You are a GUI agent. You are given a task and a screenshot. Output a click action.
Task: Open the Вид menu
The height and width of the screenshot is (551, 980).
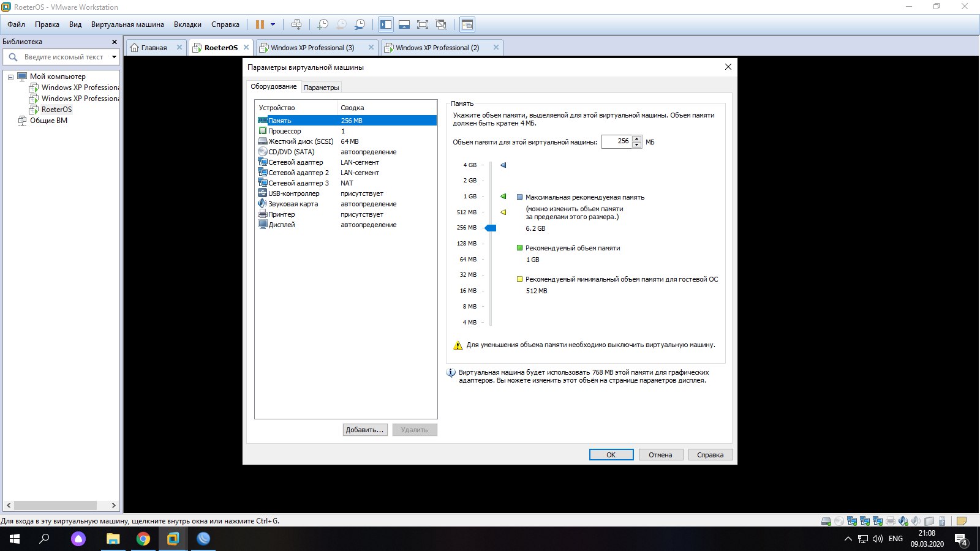(x=75, y=24)
